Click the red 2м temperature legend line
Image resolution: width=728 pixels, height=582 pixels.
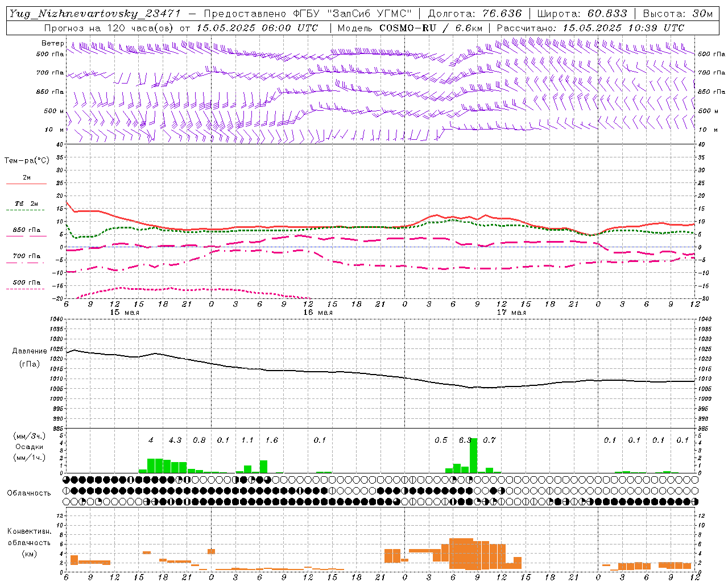coord(26,184)
